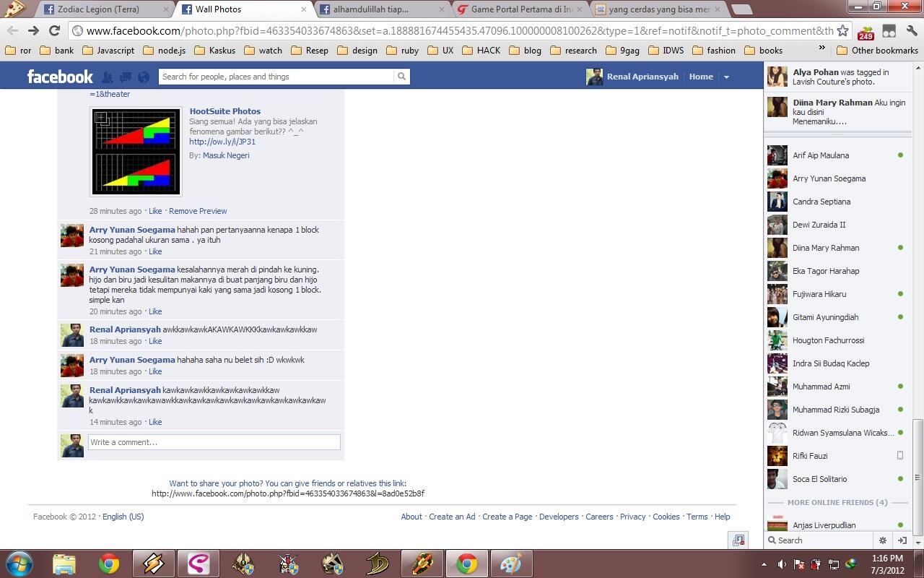Open the English (US) language selector

pyautogui.click(x=123, y=517)
